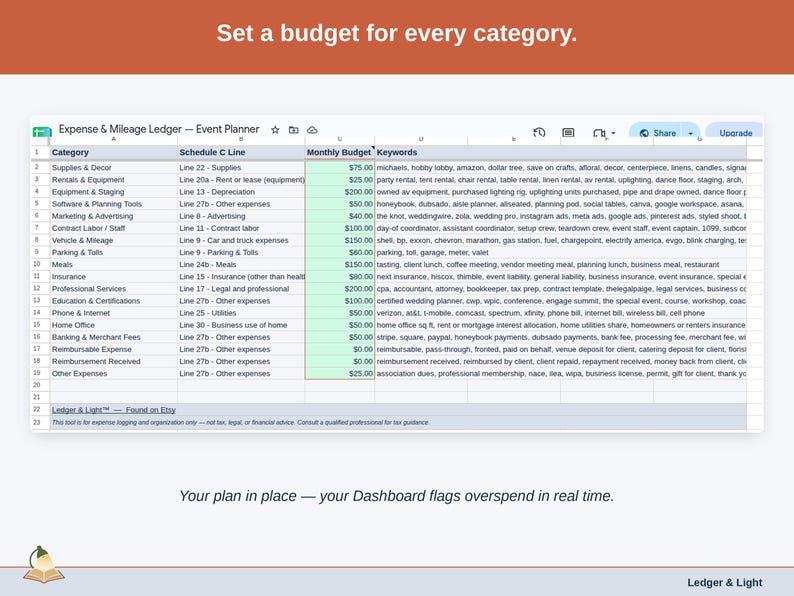This screenshot has width=794, height=596.
Task: Select the $0.00 Reimbursable Expense budget
Action: click(x=340, y=349)
